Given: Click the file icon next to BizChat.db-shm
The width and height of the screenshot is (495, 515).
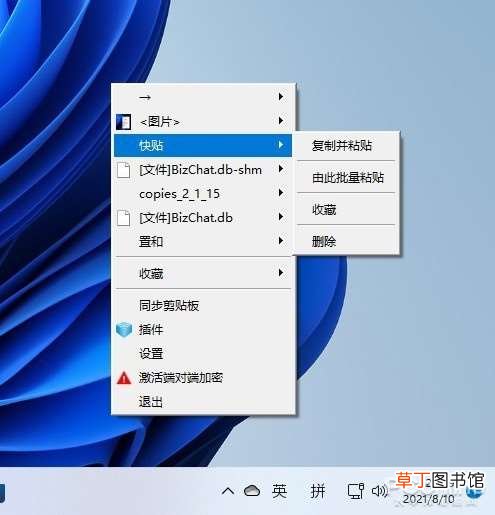Looking at the screenshot, I should point(124,170).
